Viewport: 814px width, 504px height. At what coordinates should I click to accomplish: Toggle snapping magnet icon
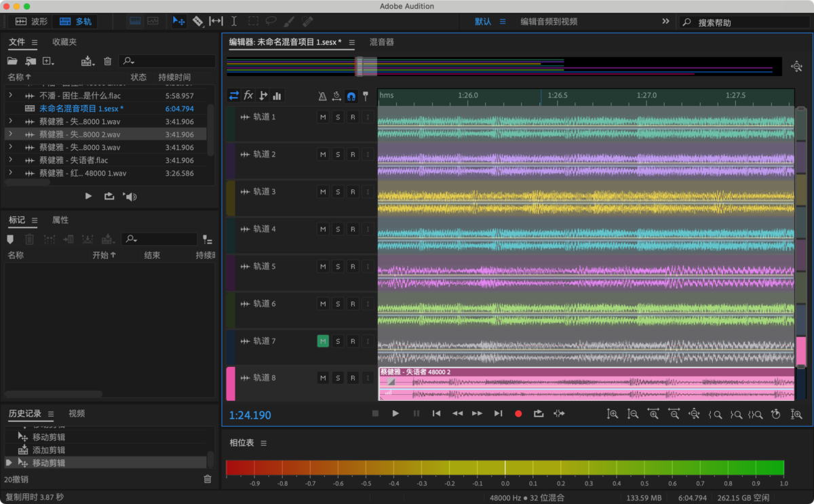(351, 96)
